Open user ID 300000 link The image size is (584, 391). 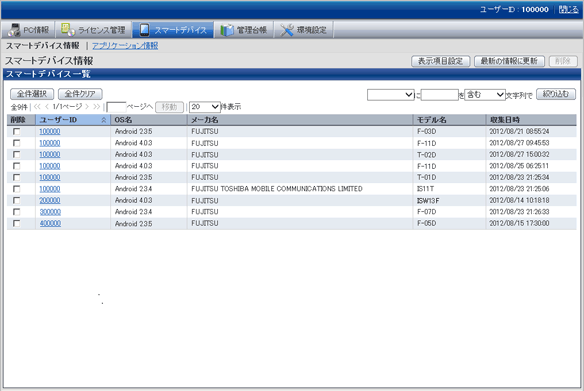50,212
